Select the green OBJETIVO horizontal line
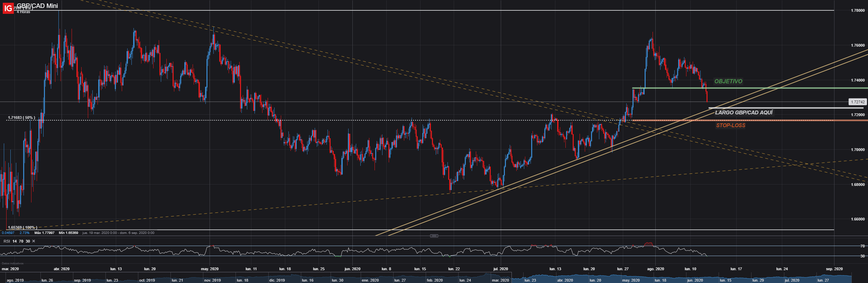Viewport: 868px width, 283px height. coord(750,88)
